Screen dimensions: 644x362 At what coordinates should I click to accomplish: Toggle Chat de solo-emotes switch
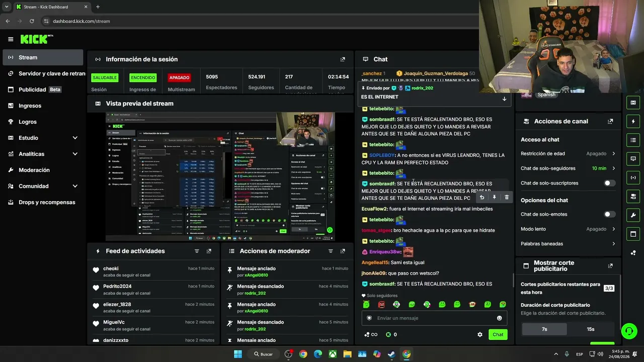click(609, 214)
